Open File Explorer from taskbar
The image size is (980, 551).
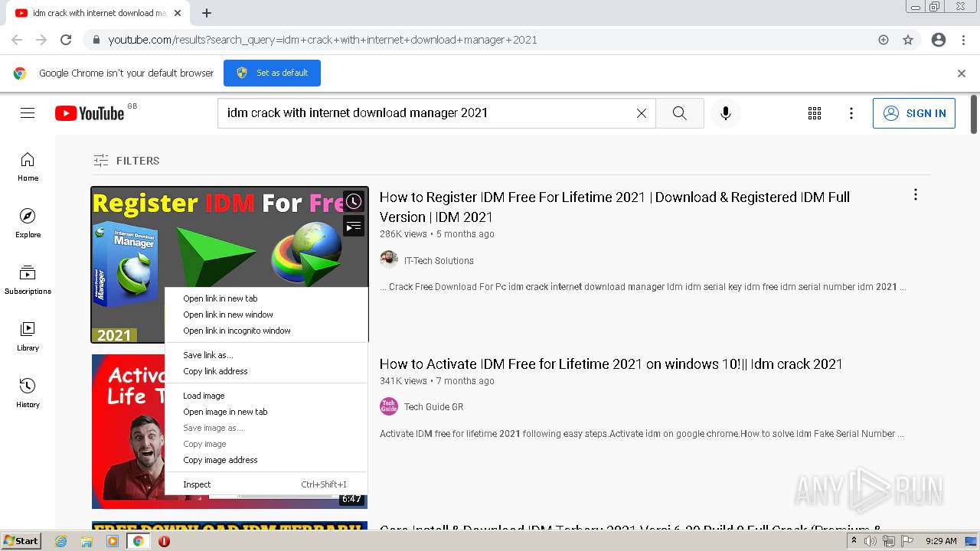tap(87, 541)
